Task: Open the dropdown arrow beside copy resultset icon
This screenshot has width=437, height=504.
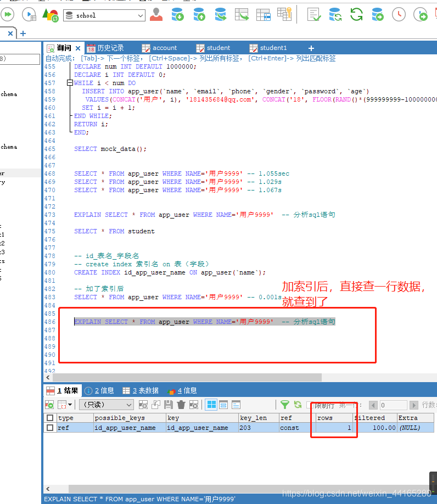Action: point(70,405)
